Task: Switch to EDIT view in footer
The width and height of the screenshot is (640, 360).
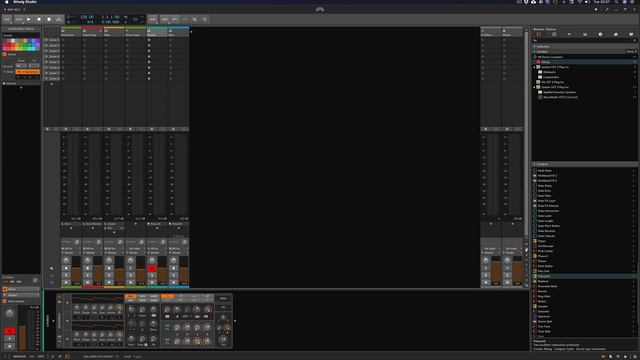Action: [x=41, y=356]
